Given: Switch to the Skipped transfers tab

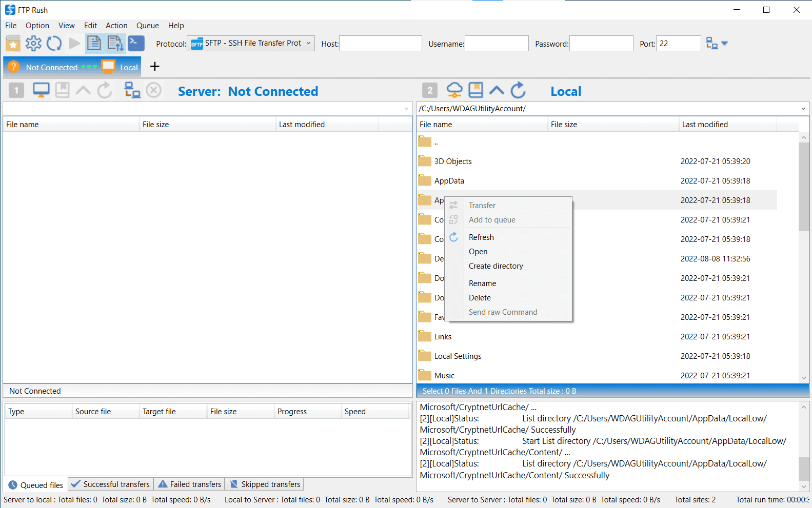Looking at the screenshot, I should (x=265, y=484).
